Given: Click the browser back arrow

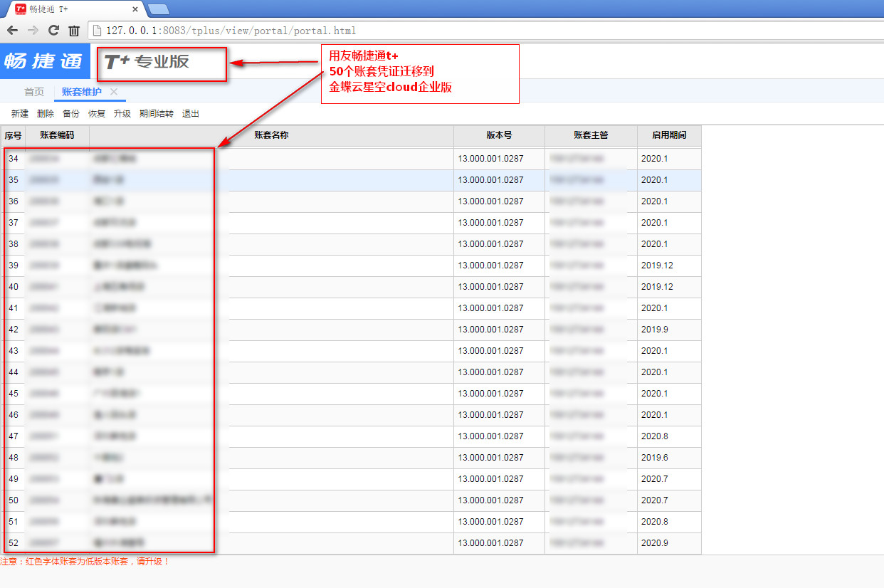Looking at the screenshot, I should point(12,31).
